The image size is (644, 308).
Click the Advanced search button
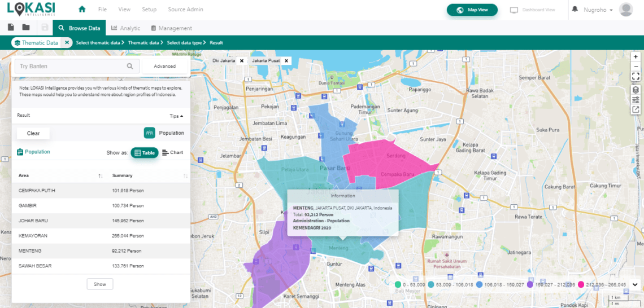coord(164,66)
